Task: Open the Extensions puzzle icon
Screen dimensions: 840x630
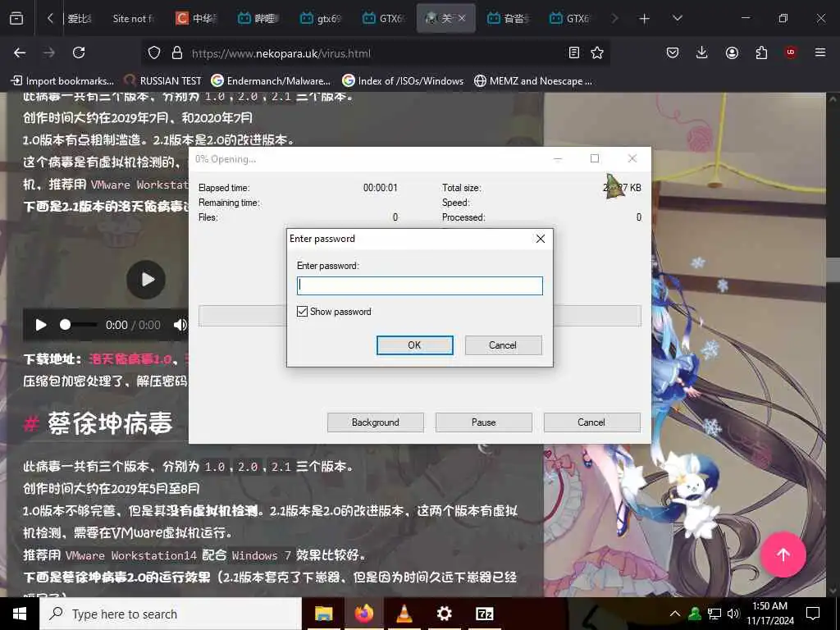Action: click(x=761, y=52)
